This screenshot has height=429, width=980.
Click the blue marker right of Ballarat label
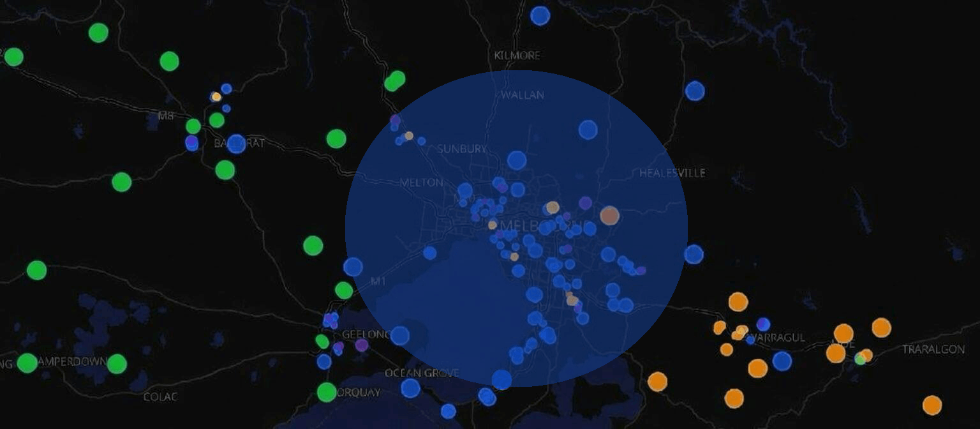point(236,144)
